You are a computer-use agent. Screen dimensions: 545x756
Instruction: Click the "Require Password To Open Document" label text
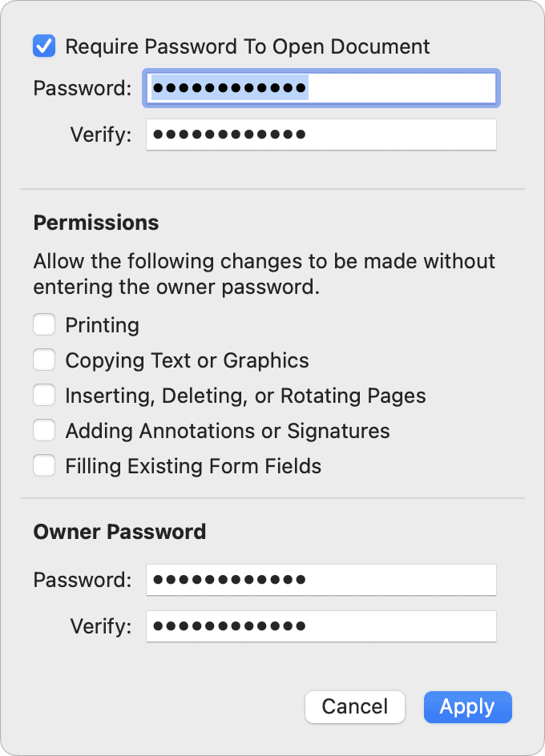[x=247, y=46]
